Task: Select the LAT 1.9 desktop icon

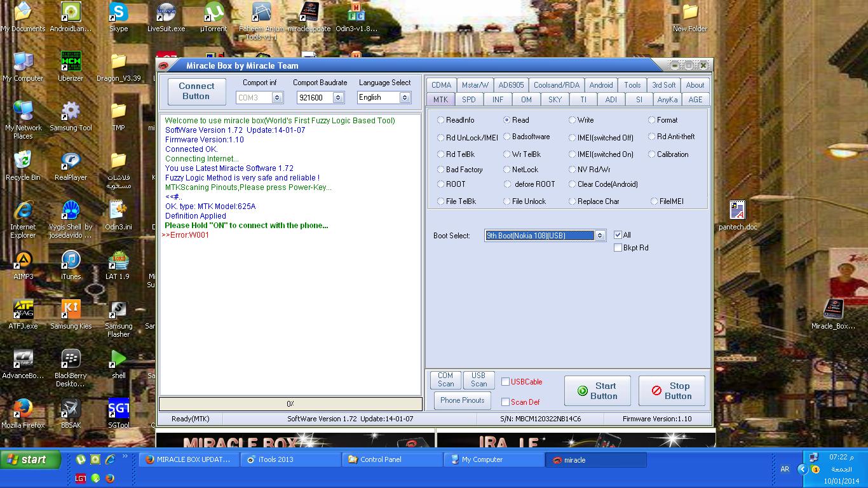Action: tap(118, 265)
